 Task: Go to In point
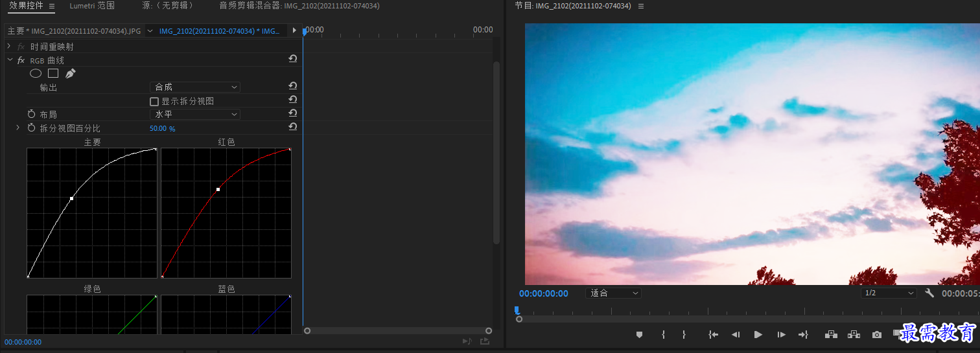pyautogui.click(x=714, y=335)
